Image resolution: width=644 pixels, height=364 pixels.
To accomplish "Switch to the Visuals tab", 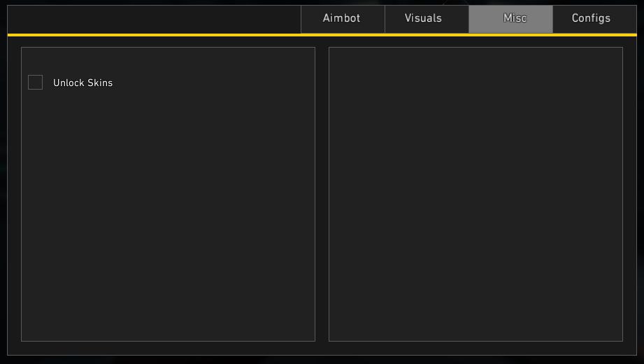I will click(424, 18).
